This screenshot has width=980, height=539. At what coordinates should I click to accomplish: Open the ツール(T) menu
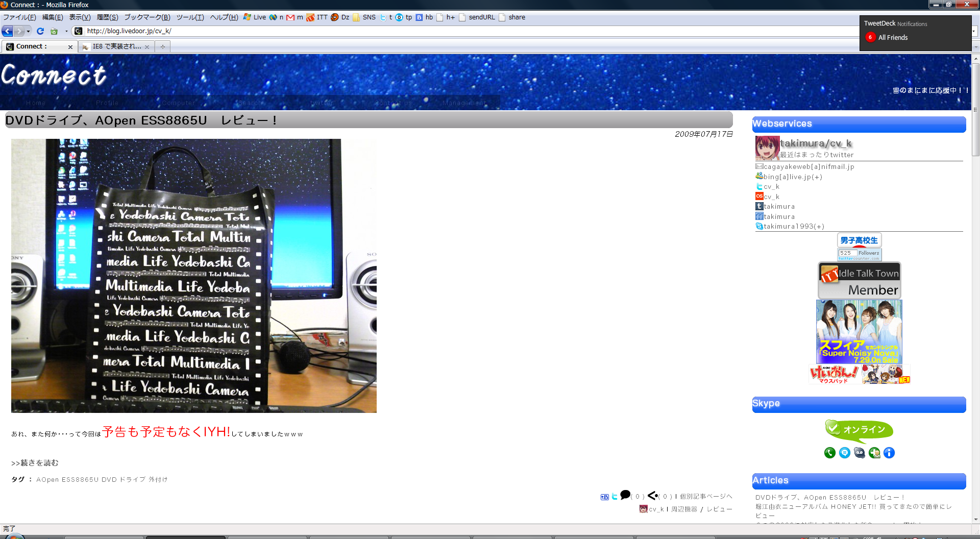click(190, 17)
